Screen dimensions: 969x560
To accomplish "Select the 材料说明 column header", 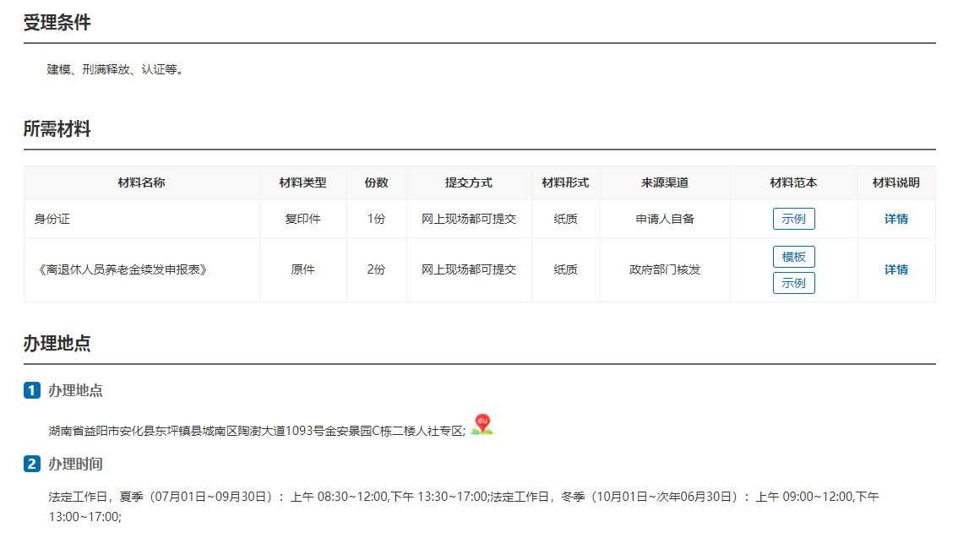I will coord(896,182).
